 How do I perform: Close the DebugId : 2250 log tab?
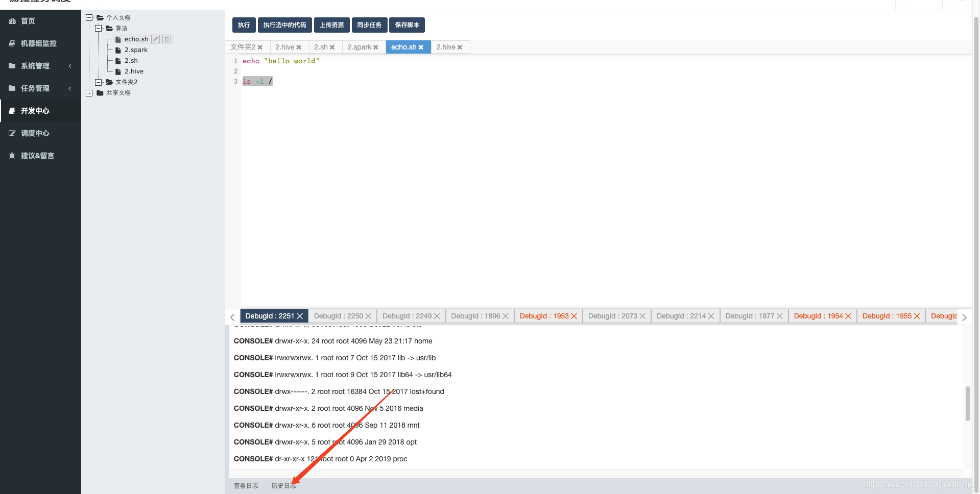pos(368,316)
